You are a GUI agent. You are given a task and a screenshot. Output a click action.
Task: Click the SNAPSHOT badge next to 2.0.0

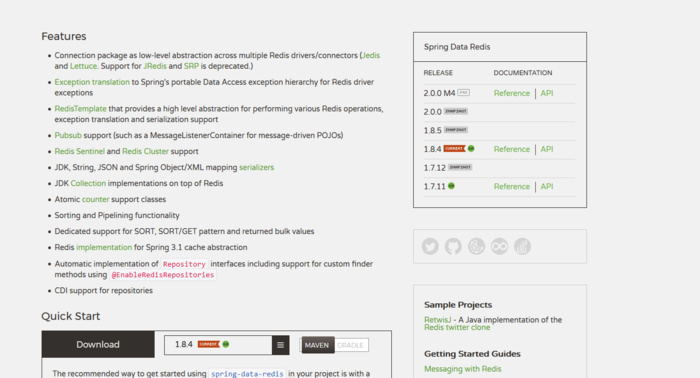[456, 112]
